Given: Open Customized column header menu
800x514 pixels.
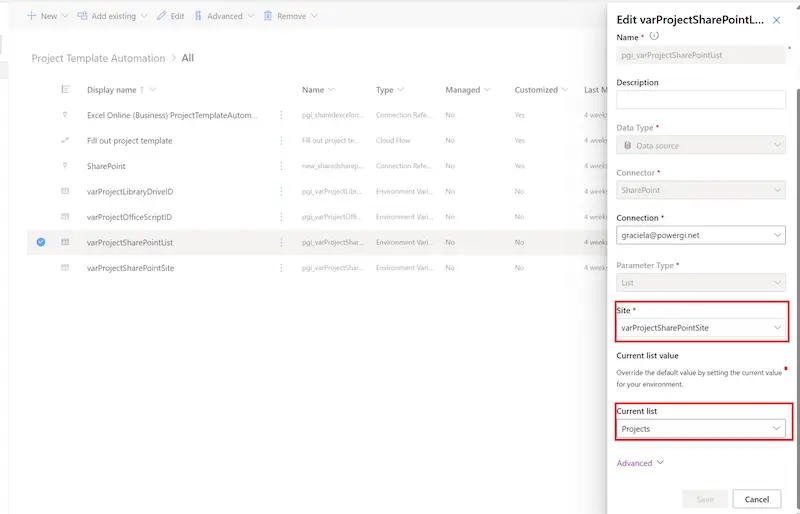Looking at the screenshot, I should (541, 90).
